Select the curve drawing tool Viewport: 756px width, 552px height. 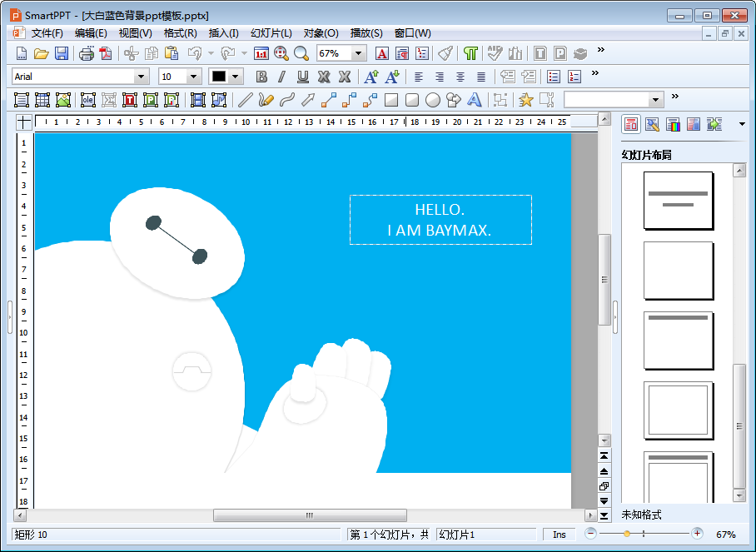coord(287,100)
